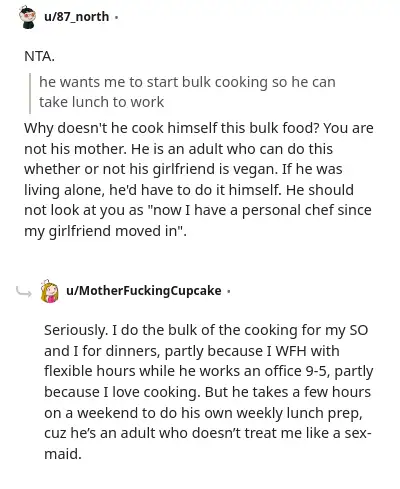This screenshot has height=489, width=400.
Task: Visit the u/87_north profile link
Action: point(77,17)
